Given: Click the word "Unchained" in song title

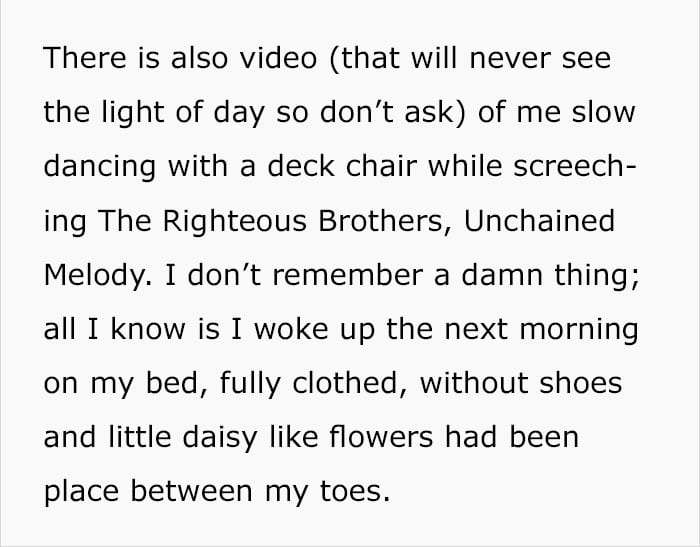Looking at the screenshot, I should click(x=539, y=220).
